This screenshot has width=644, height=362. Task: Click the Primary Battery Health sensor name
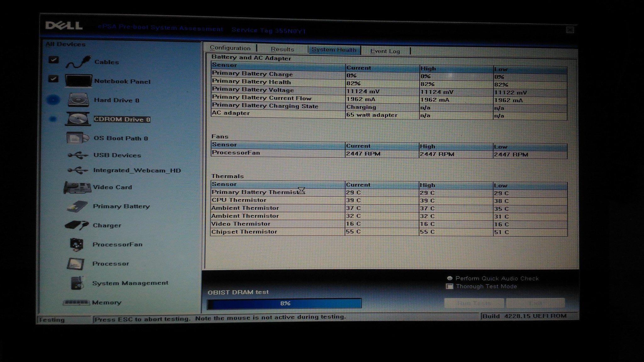(251, 82)
